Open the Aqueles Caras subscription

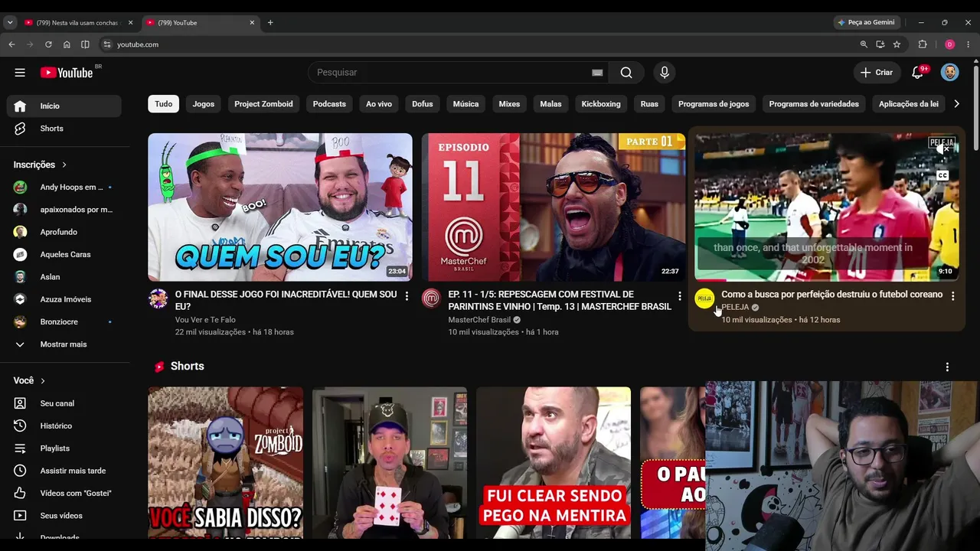64,254
